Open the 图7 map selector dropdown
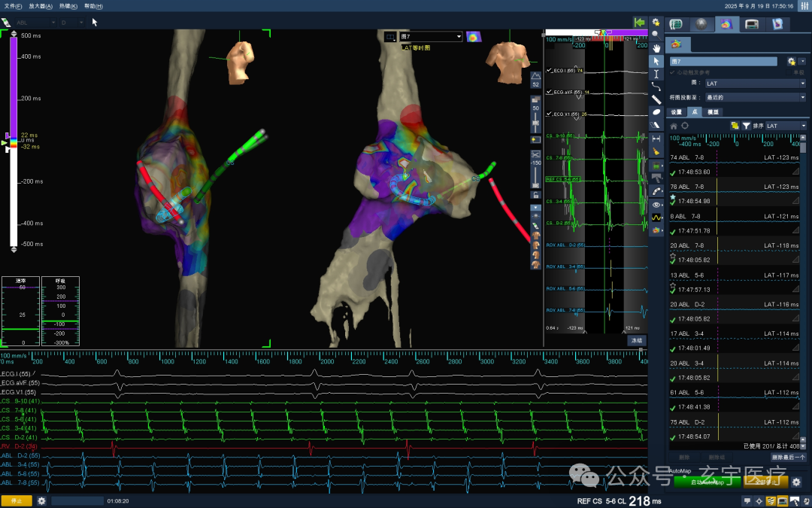 [431, 37]
